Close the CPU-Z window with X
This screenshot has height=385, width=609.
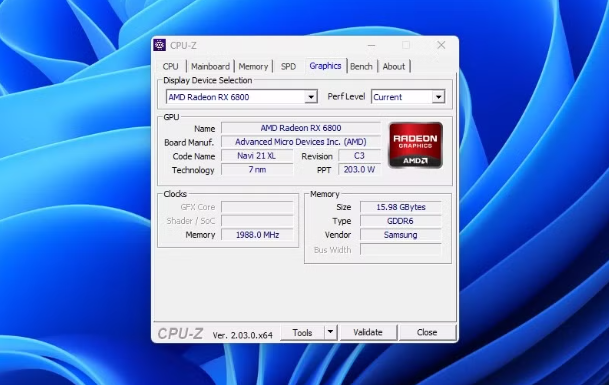click(x=441, y=45)
